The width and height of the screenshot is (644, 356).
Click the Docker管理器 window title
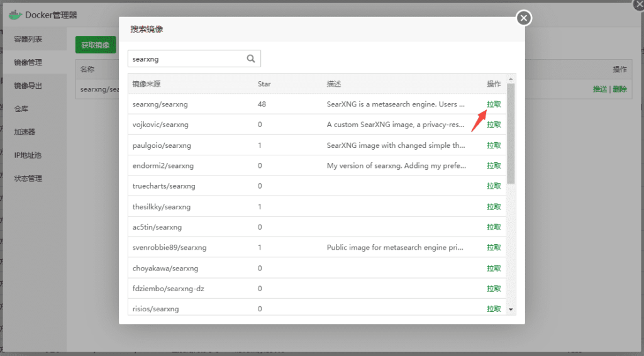click(x=51, y=15)
